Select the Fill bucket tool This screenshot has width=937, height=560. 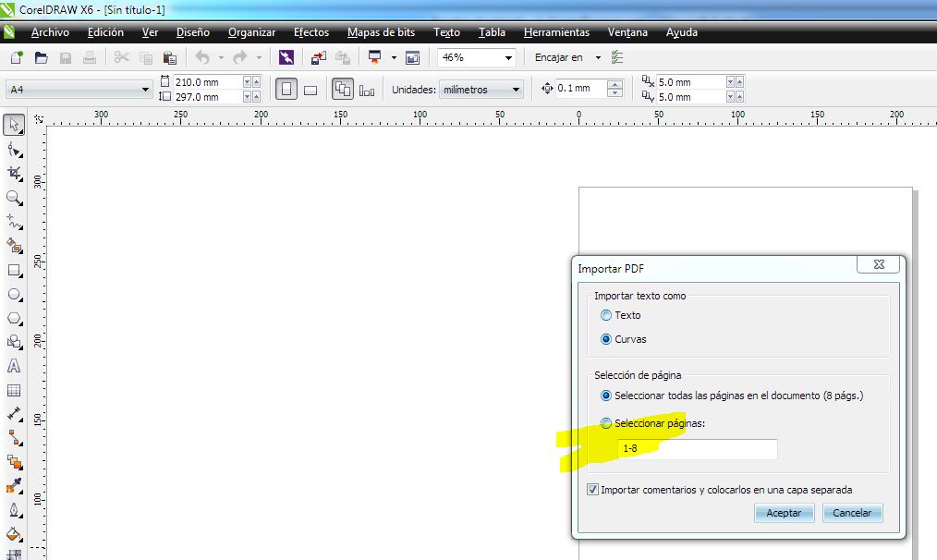point(15,534)
